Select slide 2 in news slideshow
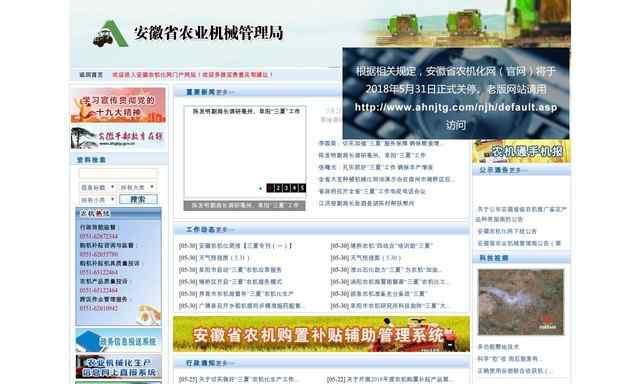Screen dimensions: 640x384 click(x=278, y=188)
